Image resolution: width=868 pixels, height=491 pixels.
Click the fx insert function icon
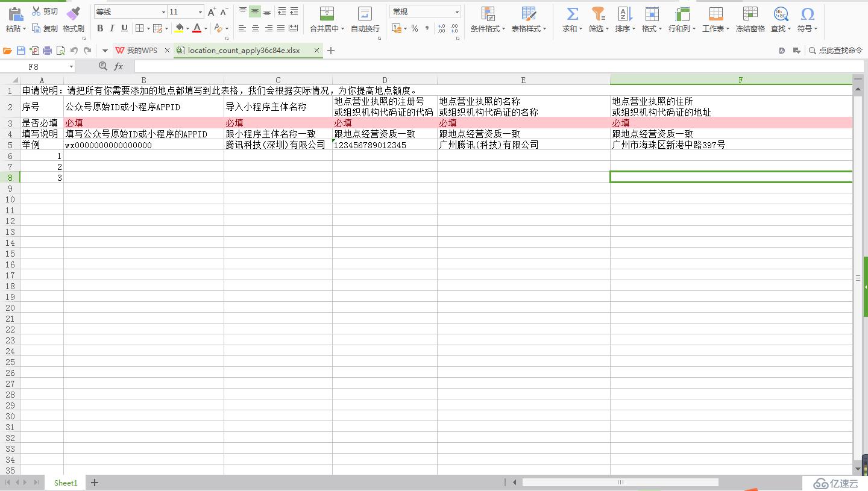(119, 66)
